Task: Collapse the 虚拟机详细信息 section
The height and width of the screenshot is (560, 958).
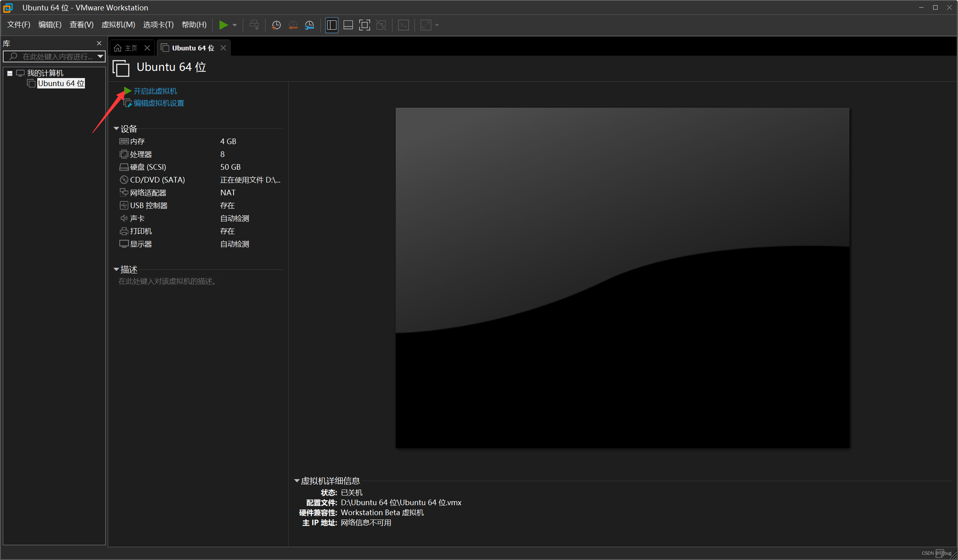Action: [x=297, y=480]
